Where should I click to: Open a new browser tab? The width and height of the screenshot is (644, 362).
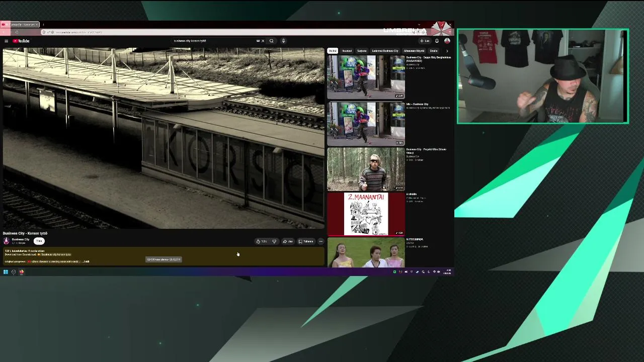(43, 24)
